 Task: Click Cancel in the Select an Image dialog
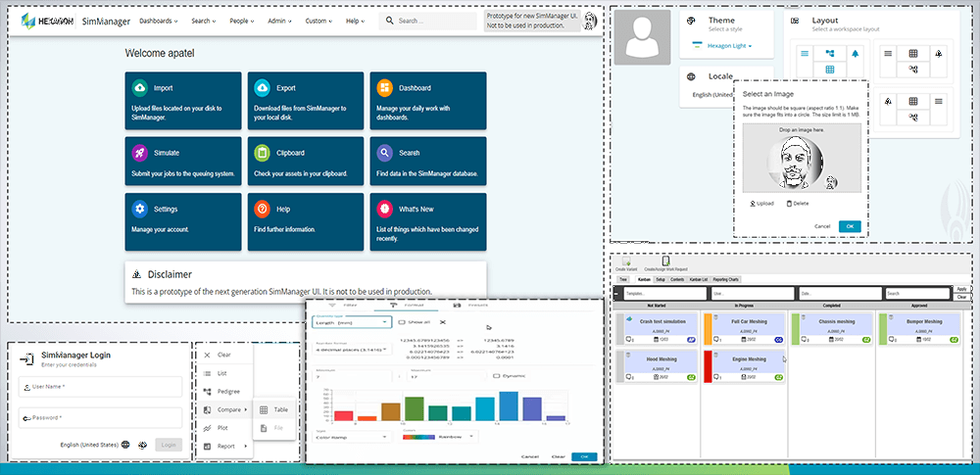(x=822, y=226)
